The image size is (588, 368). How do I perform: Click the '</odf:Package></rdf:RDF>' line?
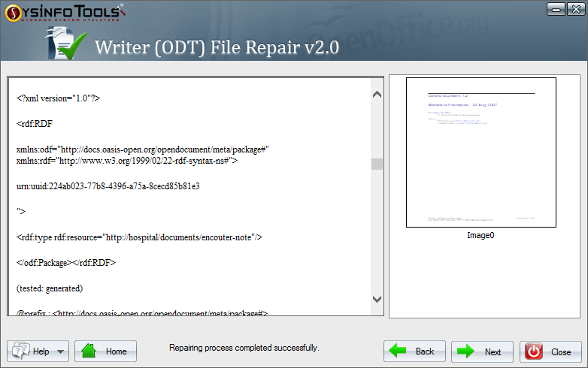(66, 263)
